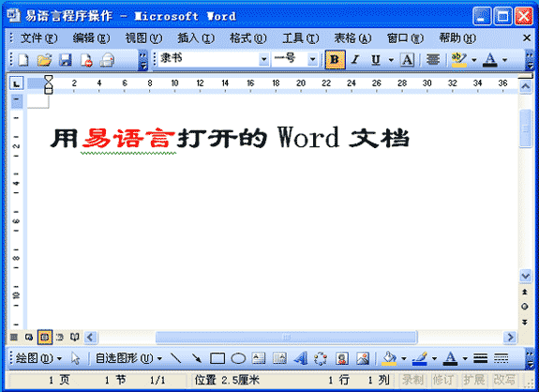
Task: Click the tab stop selector L button
Action: [16, 83]
